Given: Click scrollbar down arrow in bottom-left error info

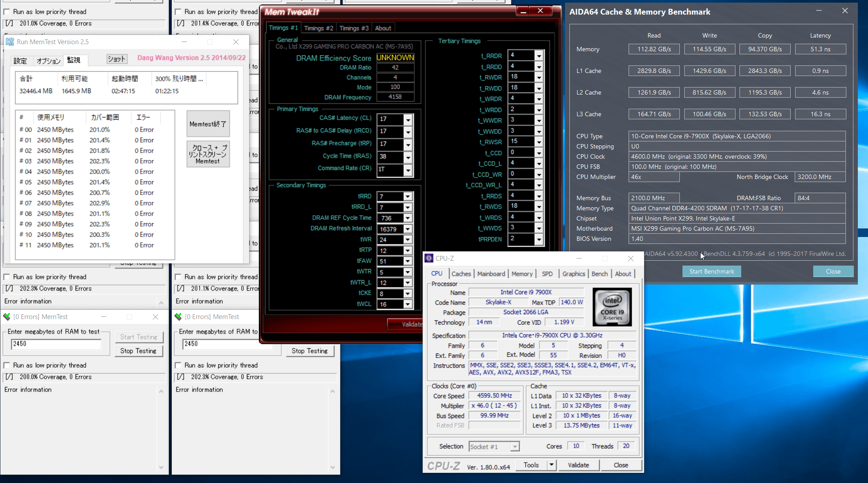Looking at the screenshot, I should [x=161, y=467].
